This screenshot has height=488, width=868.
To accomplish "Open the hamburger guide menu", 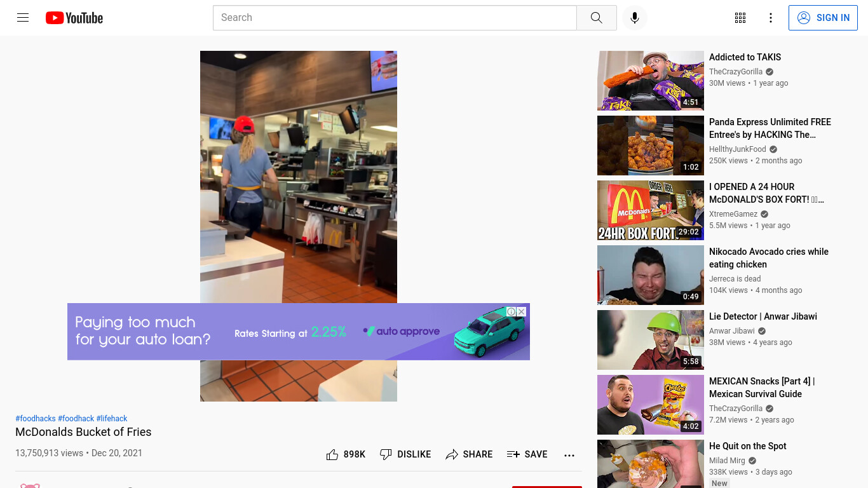I will point(23,18).
